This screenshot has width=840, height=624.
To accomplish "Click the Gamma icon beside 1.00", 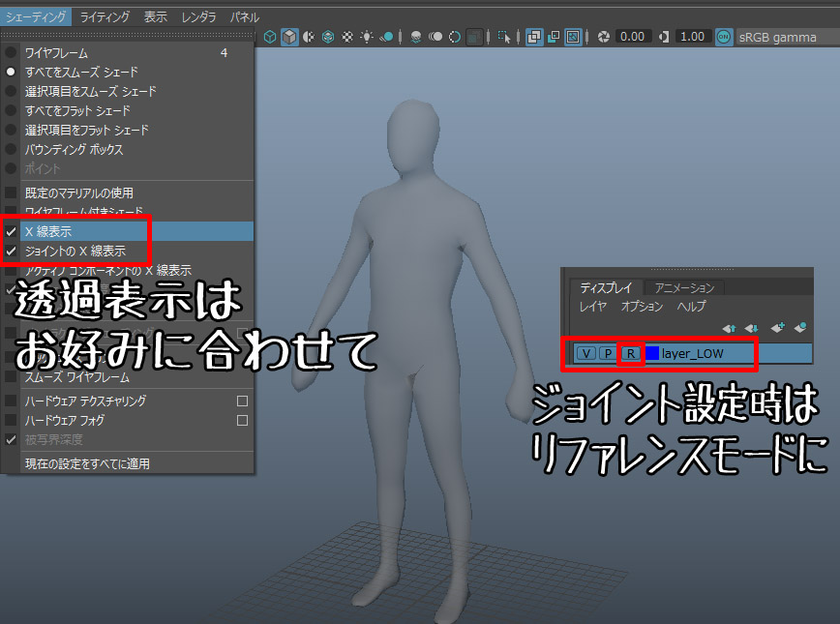I will [x=664, y=37].
